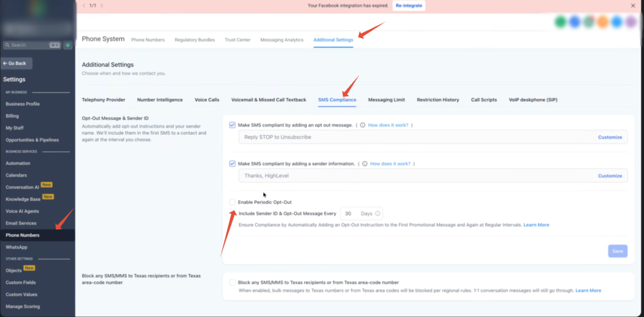The width and height of the screenshot is (644, 317).
Task: Click the Reply STOP to Unsubscribe field
Action: [x=433, y=137]
